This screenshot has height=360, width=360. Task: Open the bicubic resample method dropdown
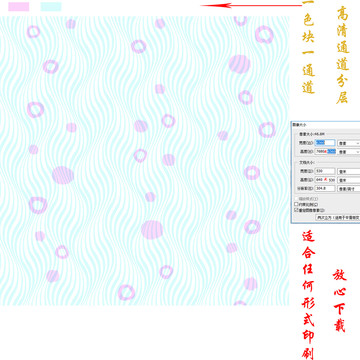pyautogui.click(x=338, y=217)
